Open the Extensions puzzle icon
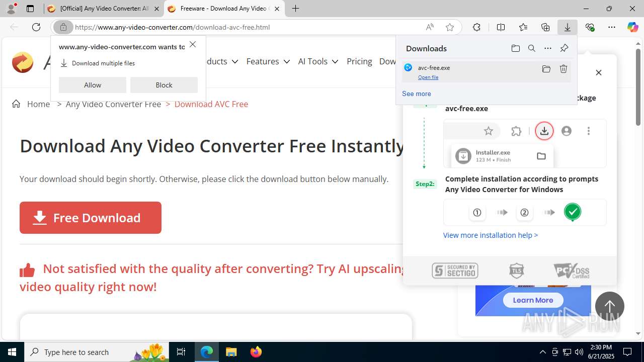The image size is (644, 362). 476,27
